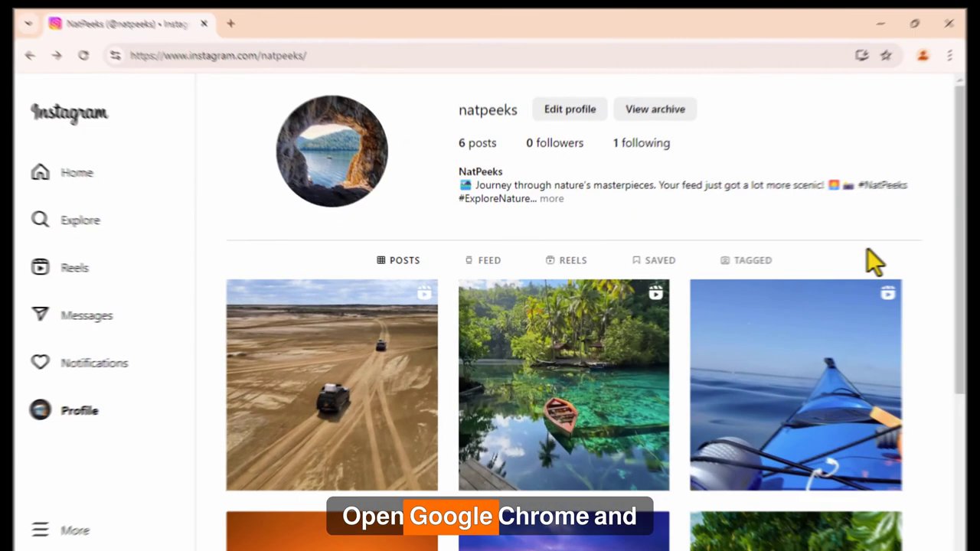This screenshot has width=980, height=551.
Task: Open the kayak photo thumbnail
Action: coord(795,384)
